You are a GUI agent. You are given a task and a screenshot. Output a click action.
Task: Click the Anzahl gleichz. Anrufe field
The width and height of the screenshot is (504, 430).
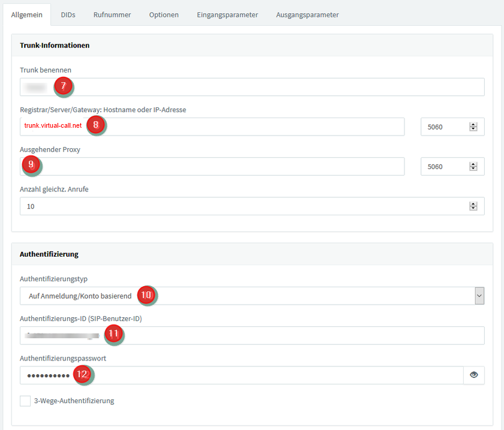click(x=252, y=206)
